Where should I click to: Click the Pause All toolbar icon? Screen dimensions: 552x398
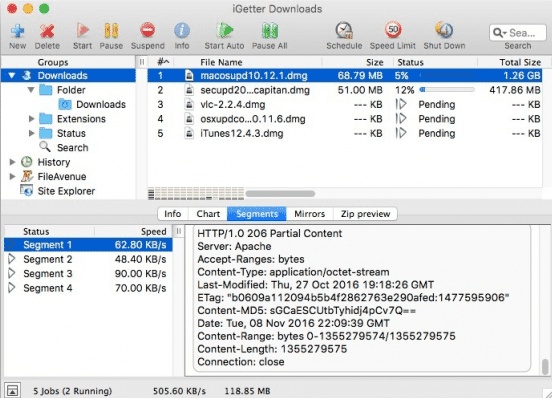(270, 31)
